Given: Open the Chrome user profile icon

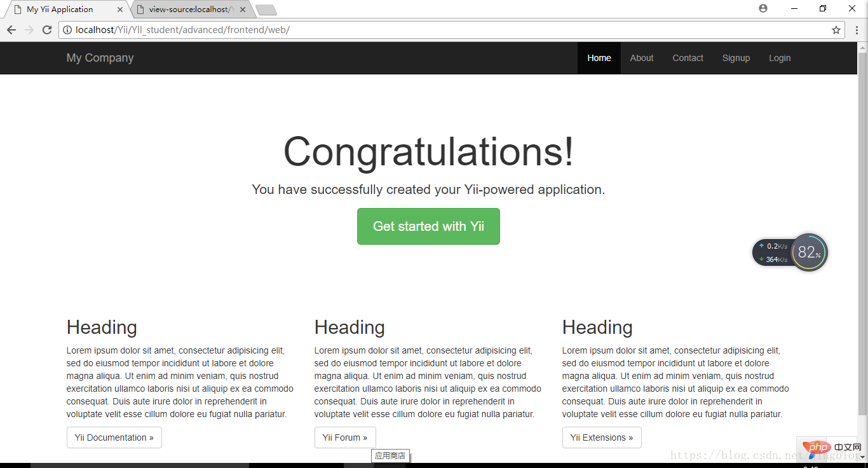Looking at the screenshot, I should (763, 8).
